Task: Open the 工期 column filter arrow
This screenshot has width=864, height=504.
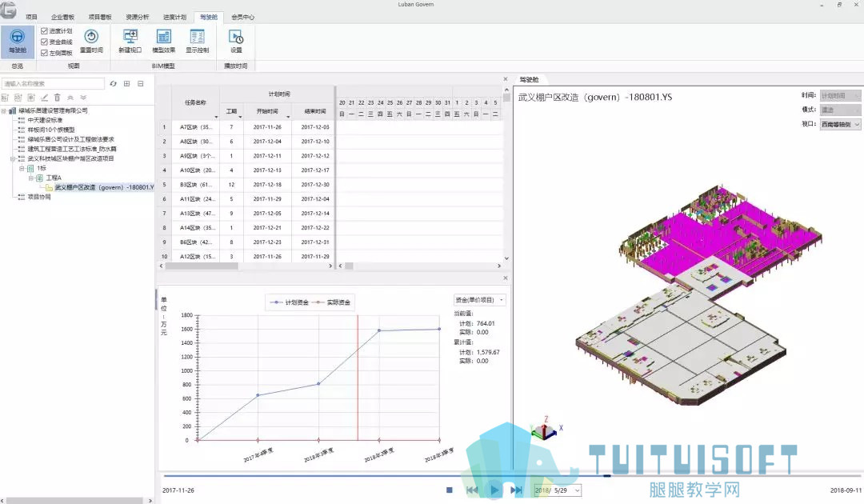Action: 240,117
